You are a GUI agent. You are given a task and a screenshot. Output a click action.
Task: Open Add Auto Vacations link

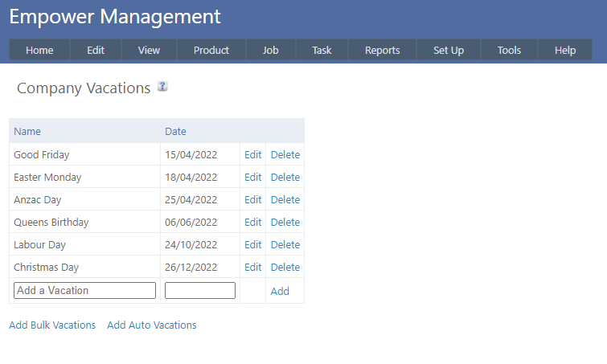[x=151, y=325]
